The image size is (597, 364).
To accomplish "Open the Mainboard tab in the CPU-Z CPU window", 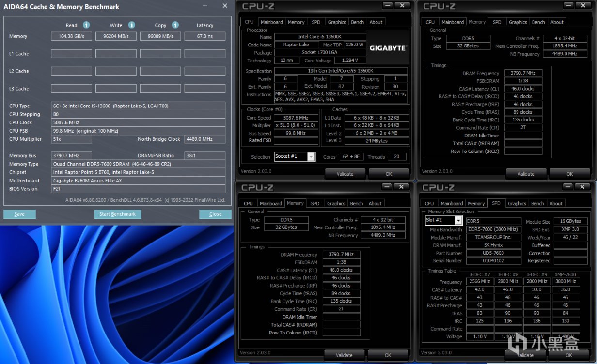I will [271, 22].
